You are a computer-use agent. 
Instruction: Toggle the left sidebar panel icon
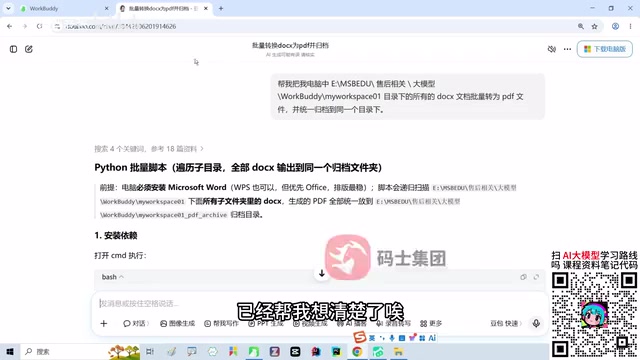pos(13,49)
